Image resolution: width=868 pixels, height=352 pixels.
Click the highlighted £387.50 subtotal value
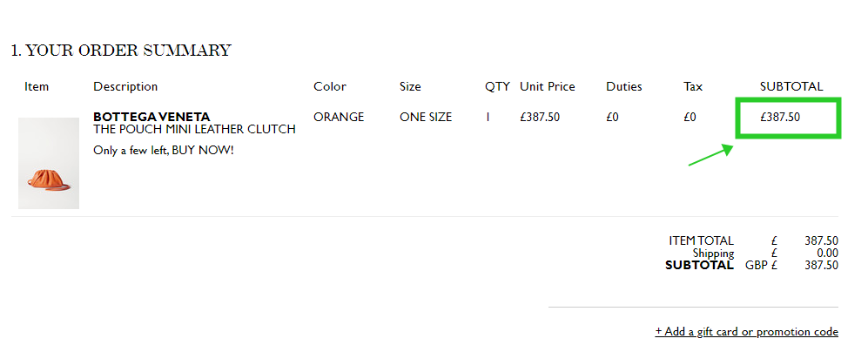[780, 117]
